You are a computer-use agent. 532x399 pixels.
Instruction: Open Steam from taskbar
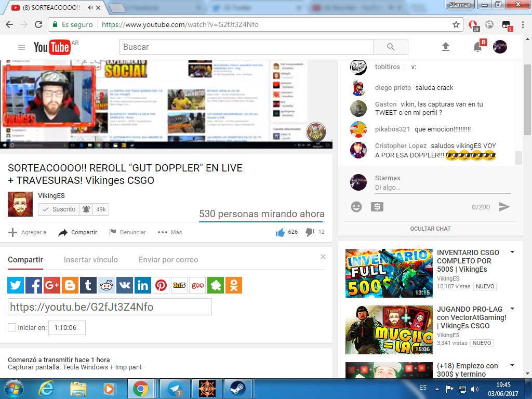tap(238, 389)
